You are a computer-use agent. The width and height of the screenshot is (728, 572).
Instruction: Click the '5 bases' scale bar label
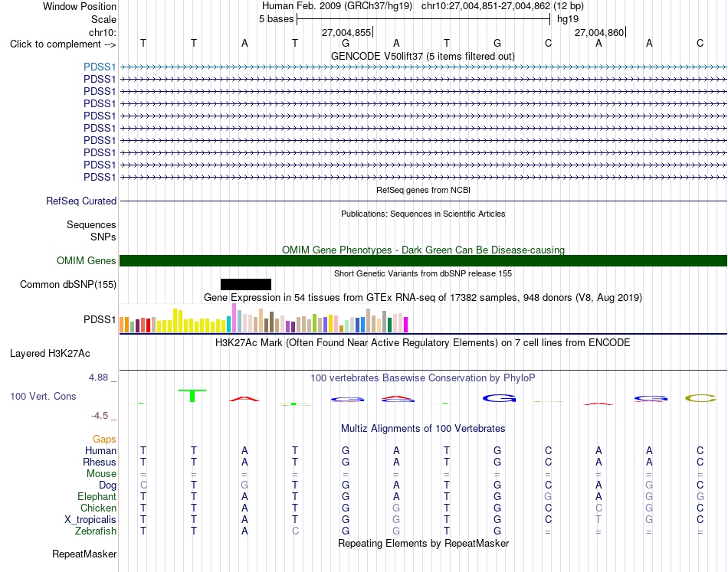[276, 19]
